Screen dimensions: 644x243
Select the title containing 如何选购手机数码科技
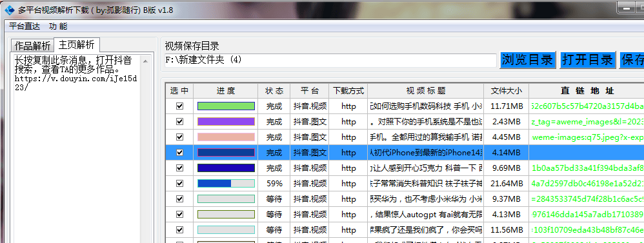click(x=426, y=106)
